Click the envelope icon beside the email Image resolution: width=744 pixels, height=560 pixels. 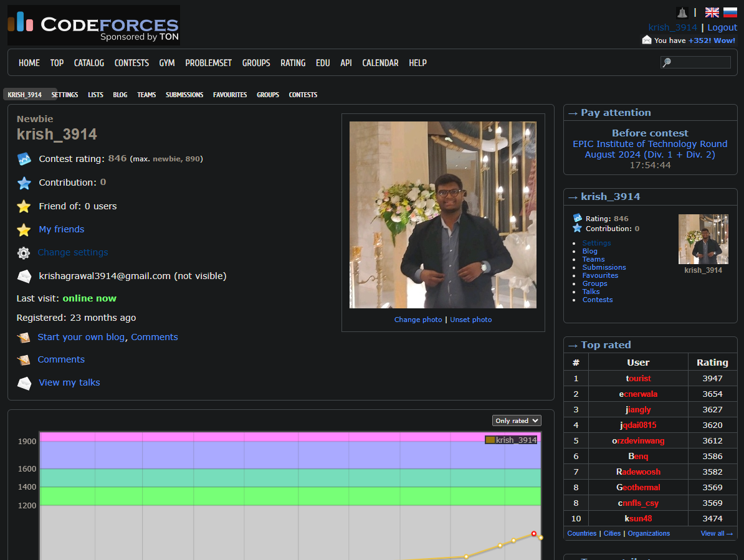pyautogui.click(x=24, y=276)
